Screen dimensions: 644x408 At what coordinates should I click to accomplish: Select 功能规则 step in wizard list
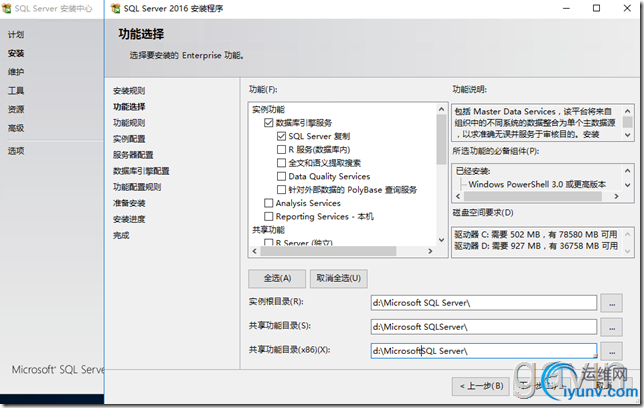[x=129, y=123]
